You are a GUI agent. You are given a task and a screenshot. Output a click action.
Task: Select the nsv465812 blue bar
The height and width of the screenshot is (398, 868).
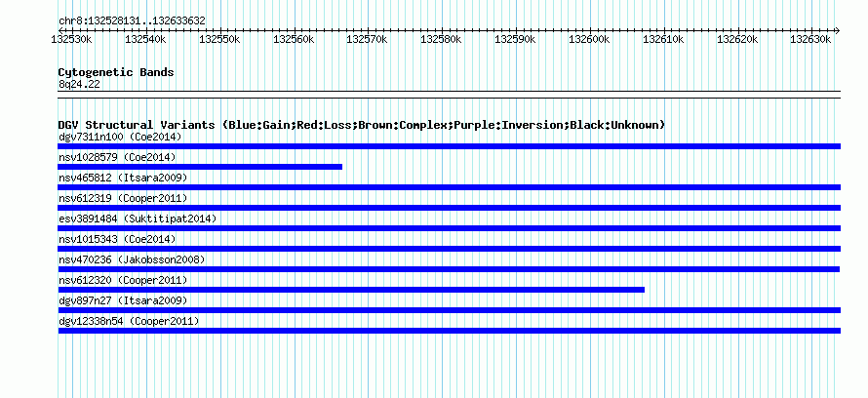[x=449, y=187]
